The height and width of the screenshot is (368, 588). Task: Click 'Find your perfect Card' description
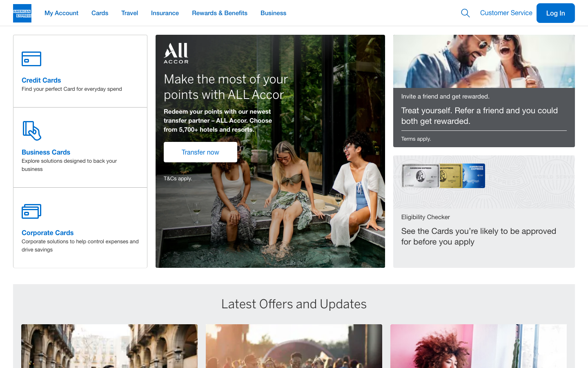(x=72, y=89)
